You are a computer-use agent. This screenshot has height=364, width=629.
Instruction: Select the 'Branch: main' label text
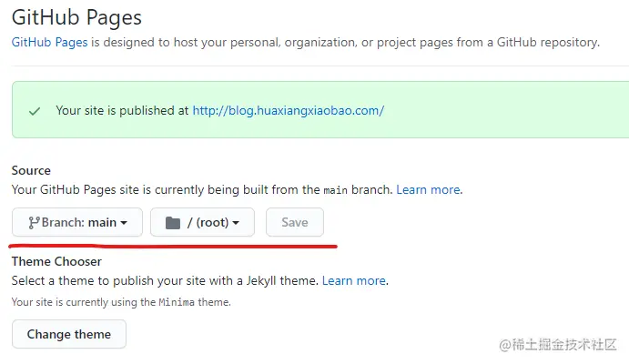click(x=79, y=223)
